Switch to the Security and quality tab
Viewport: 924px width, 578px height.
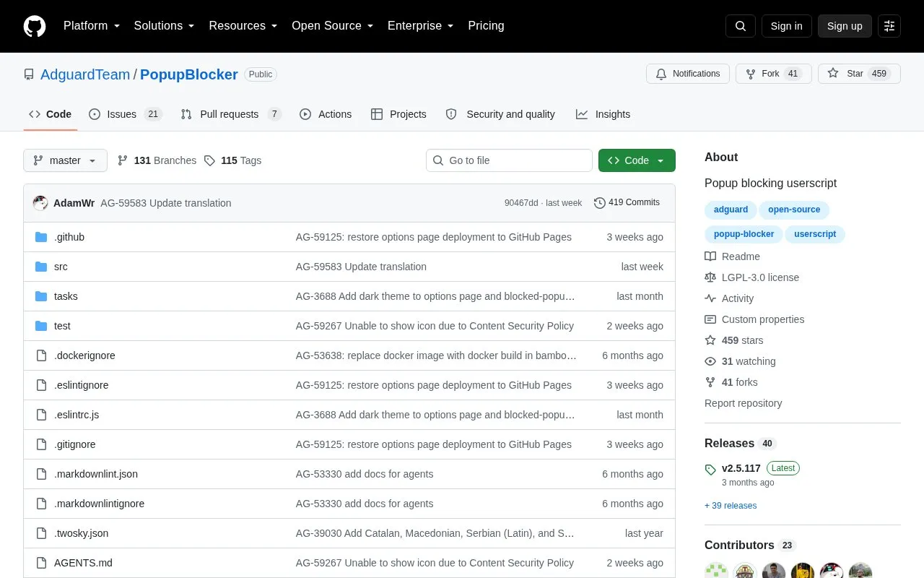coord(500,114)
